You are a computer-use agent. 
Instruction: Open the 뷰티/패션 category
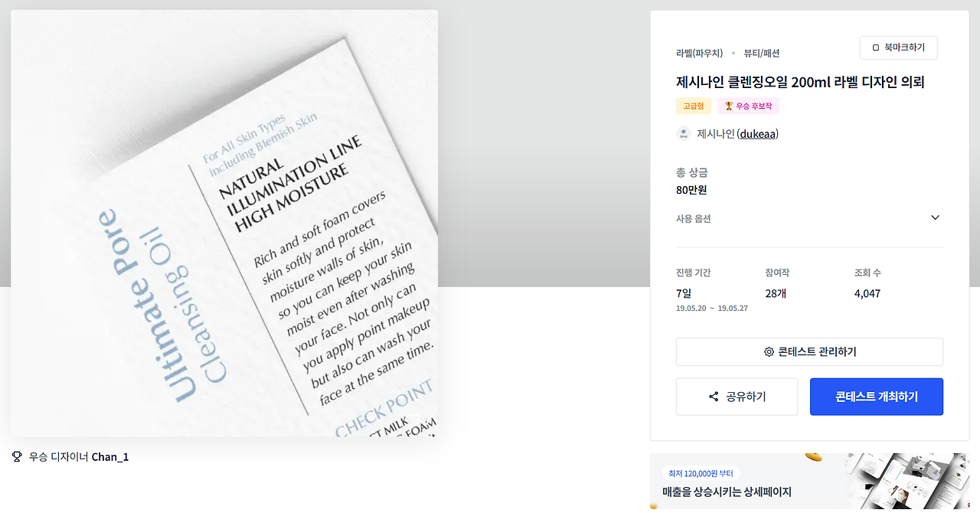pos(762,54)
